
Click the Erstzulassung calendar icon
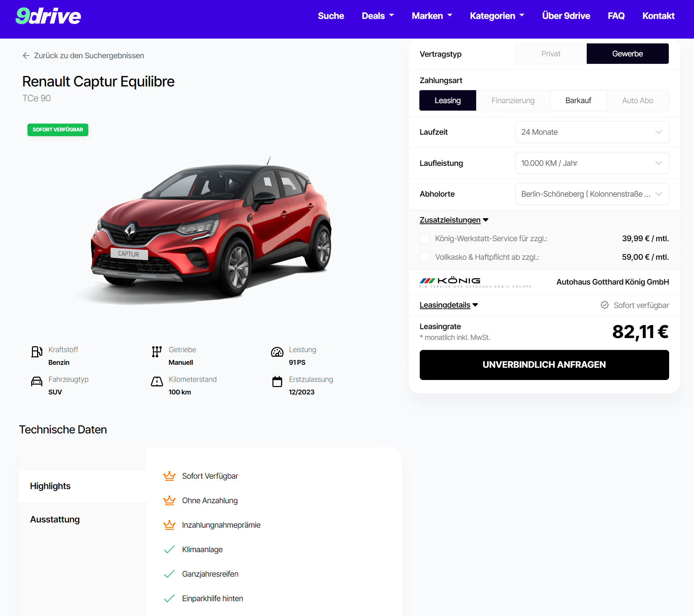(277, 381)
